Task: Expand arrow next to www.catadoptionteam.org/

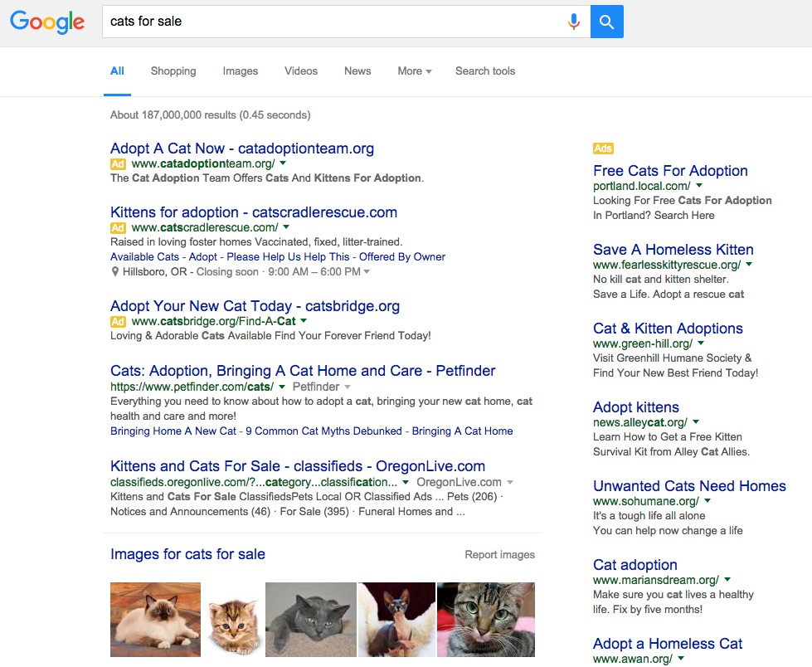Action: (x=283, y=163)
